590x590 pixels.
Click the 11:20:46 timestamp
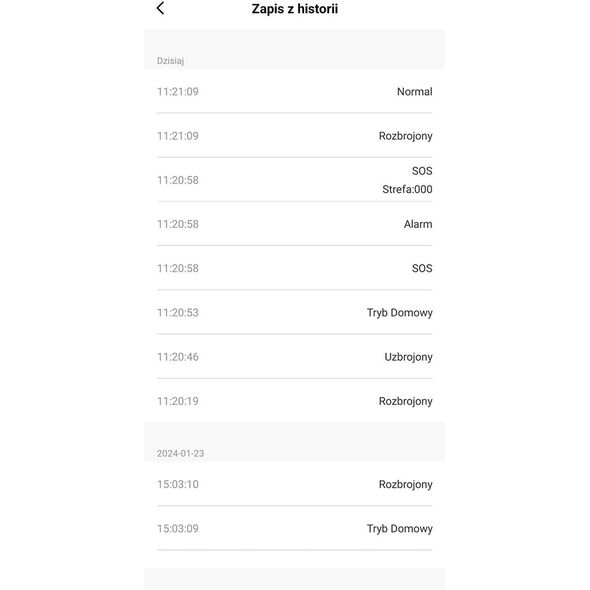pyautogui.click(x=178, y=357)
